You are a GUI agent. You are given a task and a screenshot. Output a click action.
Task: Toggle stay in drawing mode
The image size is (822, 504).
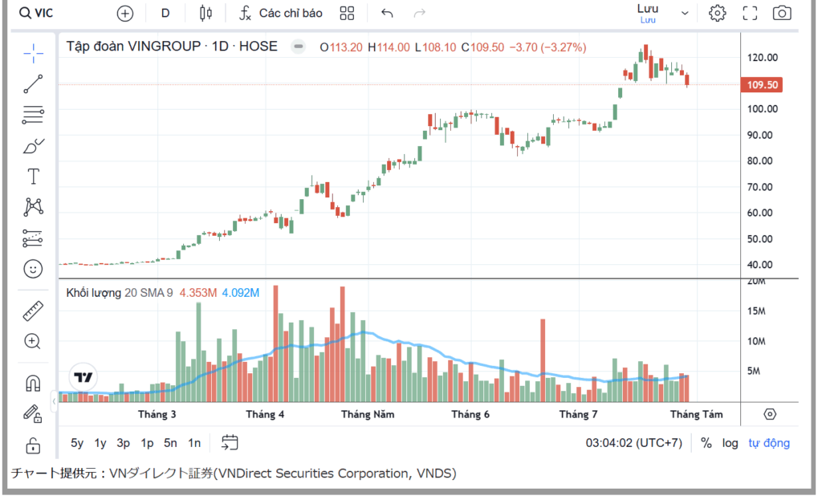tap(32, 414)
